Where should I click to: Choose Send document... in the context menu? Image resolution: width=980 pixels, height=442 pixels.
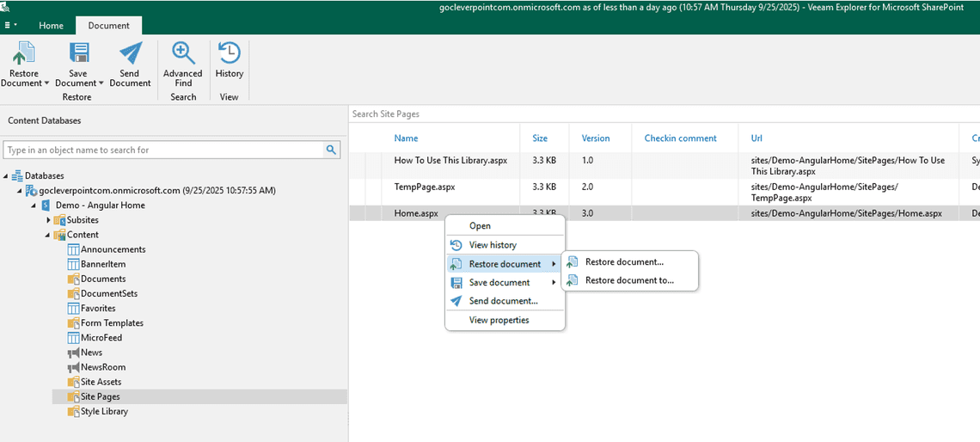pos(503,301)
